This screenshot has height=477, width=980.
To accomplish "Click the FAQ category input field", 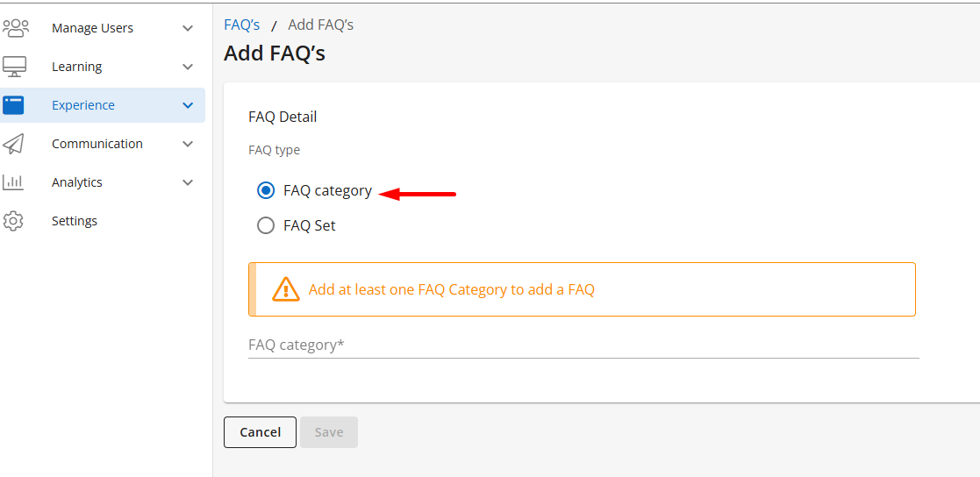I will pyautogui.click(x=583, y=345).
